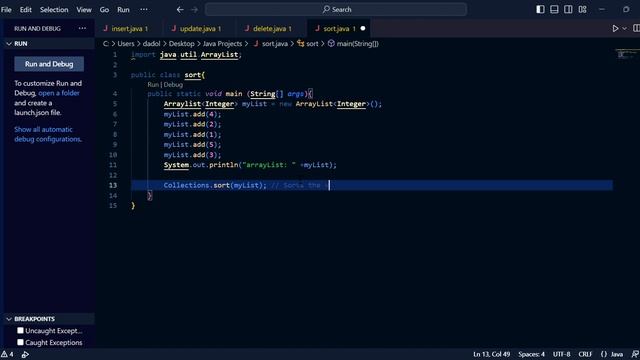Click Show all automatic debug configurations
Screen dimensions: 640x360
pyautogui.click(x=48, y=134)
